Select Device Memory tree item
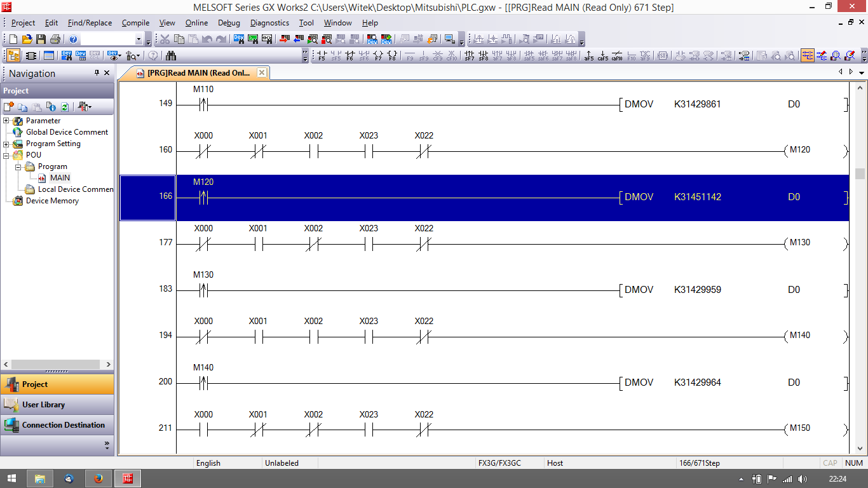 coord(52,201)
